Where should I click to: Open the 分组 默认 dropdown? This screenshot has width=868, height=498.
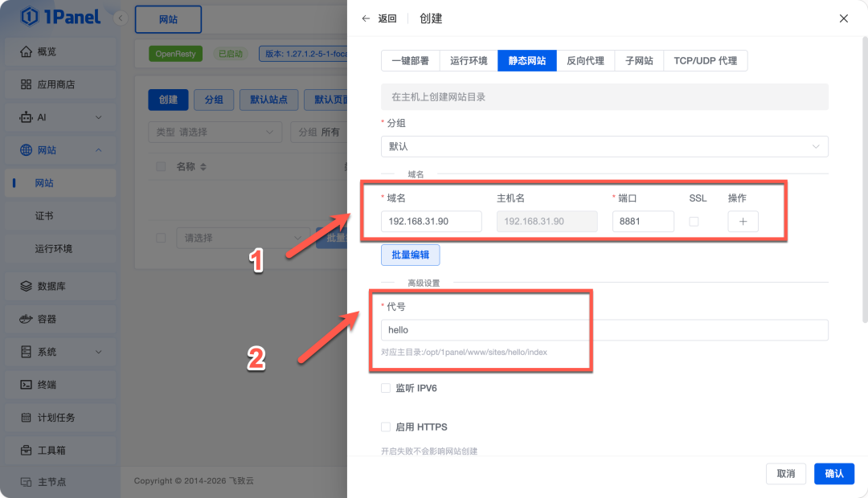coord(604,147)
